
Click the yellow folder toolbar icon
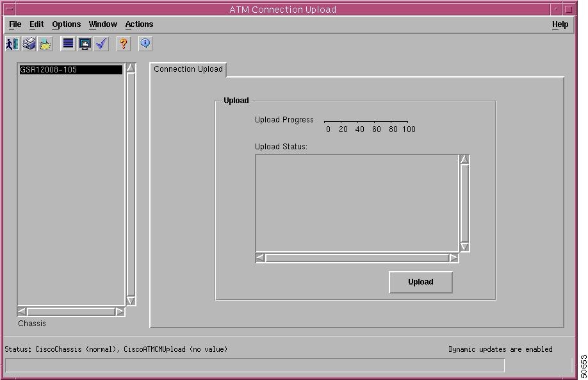45,44
